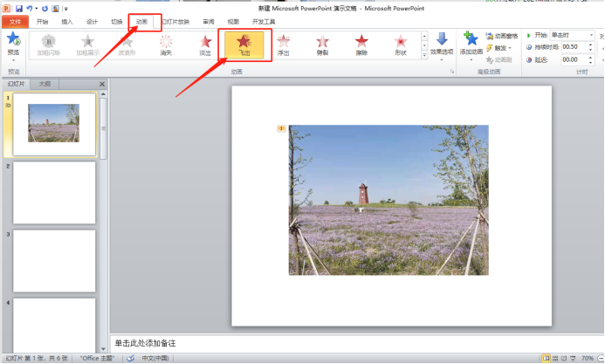The height and width of the screenshot is (364, 605).
Task: Select the Wipe (擦除) animation effect
Action: click(x=361, y=47)
